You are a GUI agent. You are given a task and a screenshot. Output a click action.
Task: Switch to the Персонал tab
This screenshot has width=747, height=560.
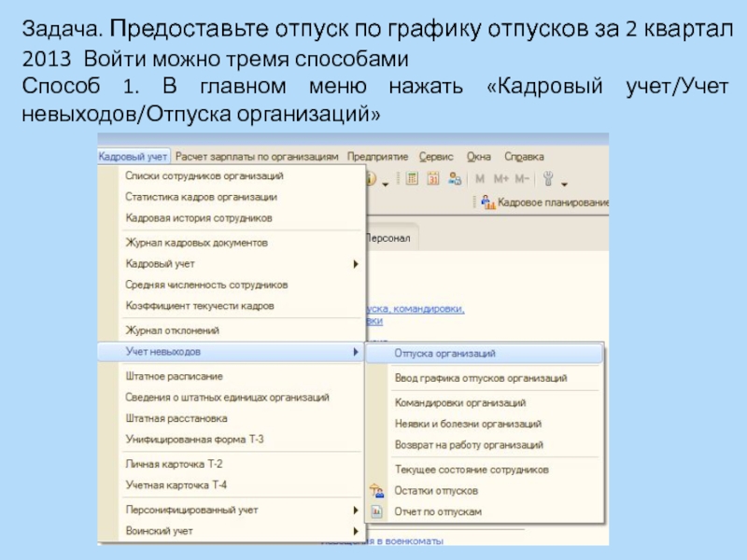(391, 238)
